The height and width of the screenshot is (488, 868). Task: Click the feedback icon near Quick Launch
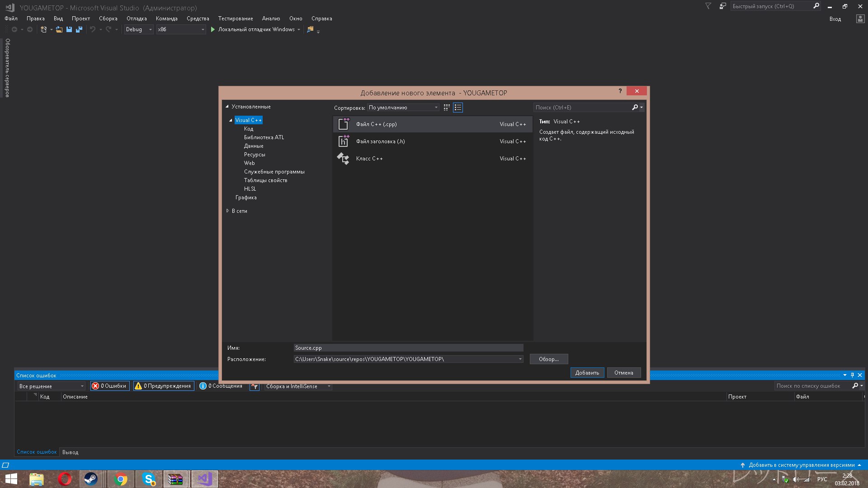click(723, 6)
